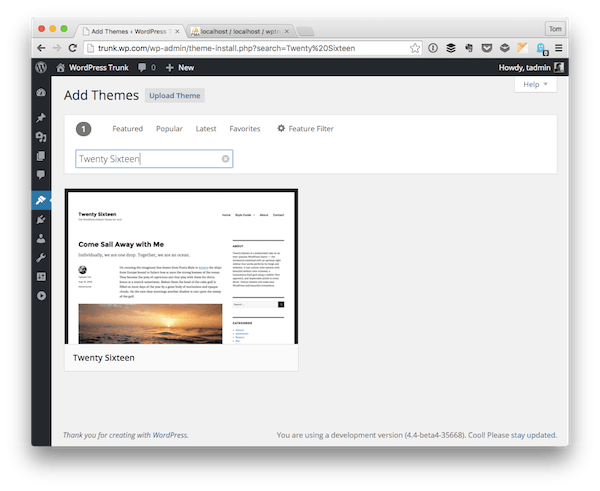Collapse the admin sidebar menu
600x491 pixels.
pos(41,296)
